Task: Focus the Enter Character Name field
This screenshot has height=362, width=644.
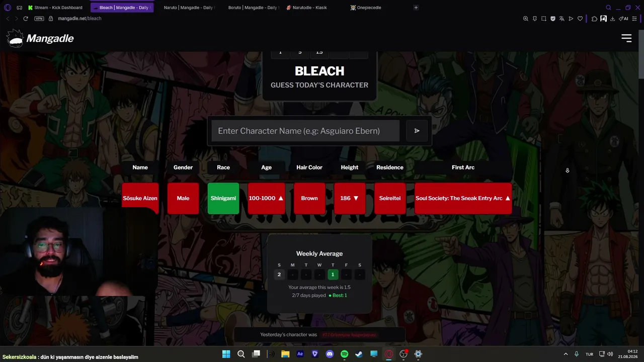Action: tap(305, 131)
